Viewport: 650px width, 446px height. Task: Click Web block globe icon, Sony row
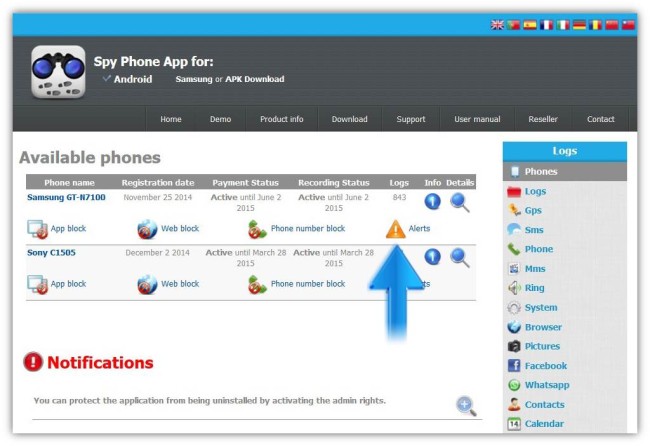tap(148, 285)
